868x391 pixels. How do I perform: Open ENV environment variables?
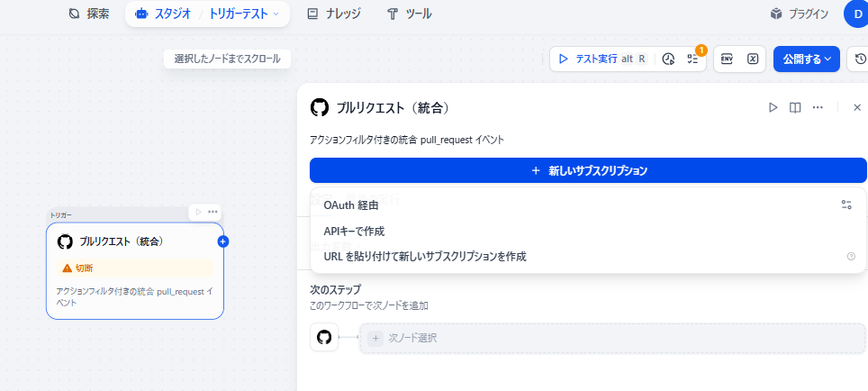pyautogui.click(x=727, y=59)
